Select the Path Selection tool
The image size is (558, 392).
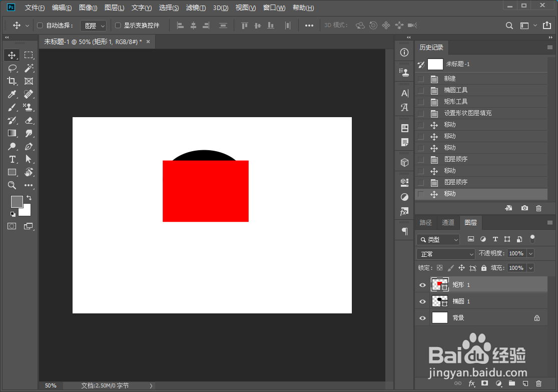[29, 159]
